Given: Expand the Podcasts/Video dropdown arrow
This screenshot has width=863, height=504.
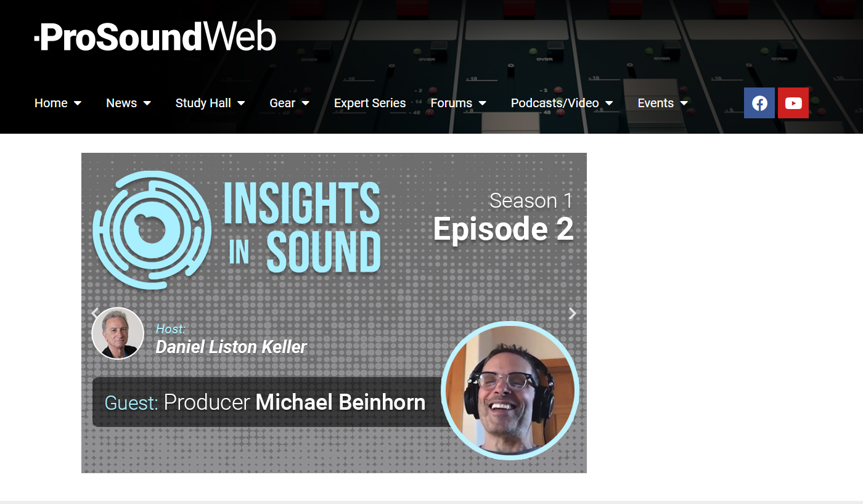Looking at the screenshot, I should (x=609, y=104).
